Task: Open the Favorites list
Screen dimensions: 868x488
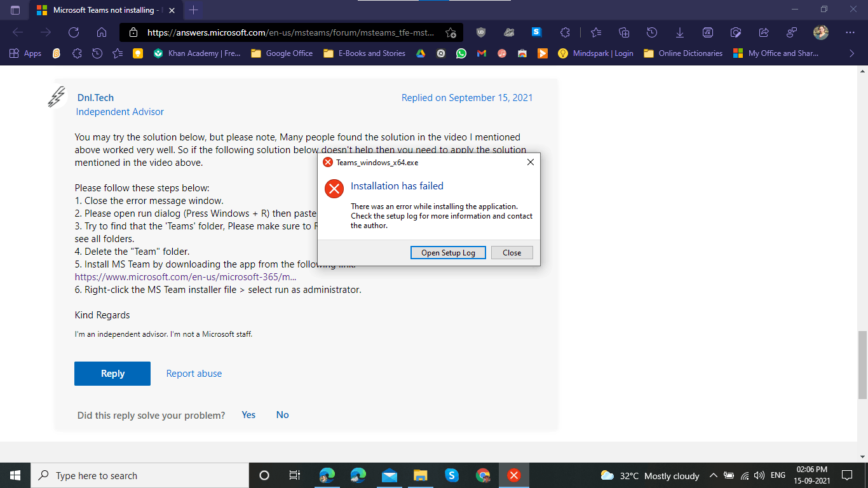Action: (596, 32)
